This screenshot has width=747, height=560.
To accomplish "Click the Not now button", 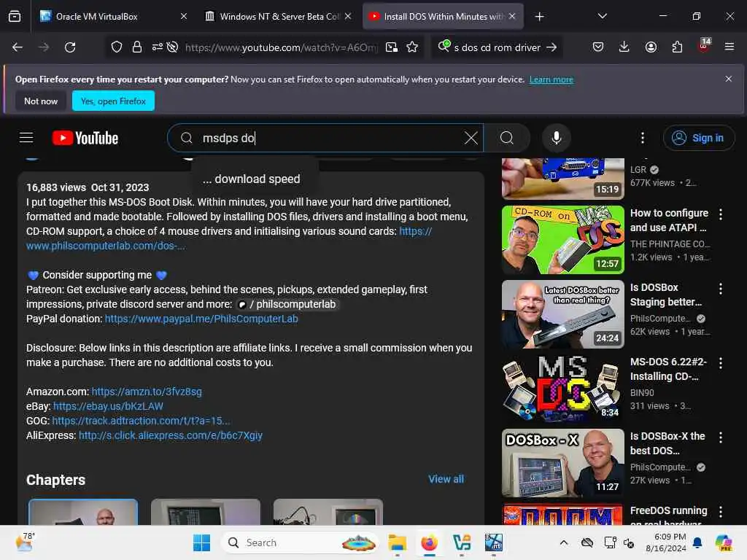I will click(41, 101).
